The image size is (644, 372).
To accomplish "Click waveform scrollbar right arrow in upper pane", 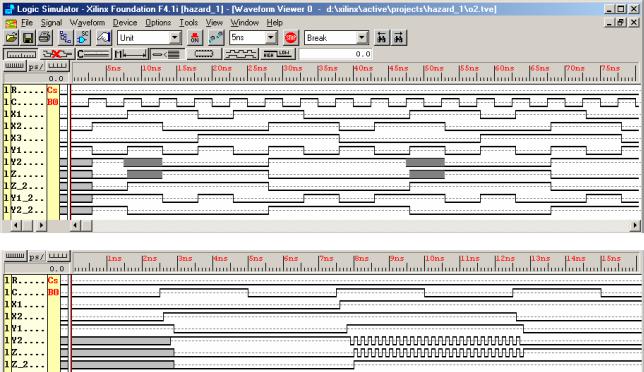I will coord(635,225).
